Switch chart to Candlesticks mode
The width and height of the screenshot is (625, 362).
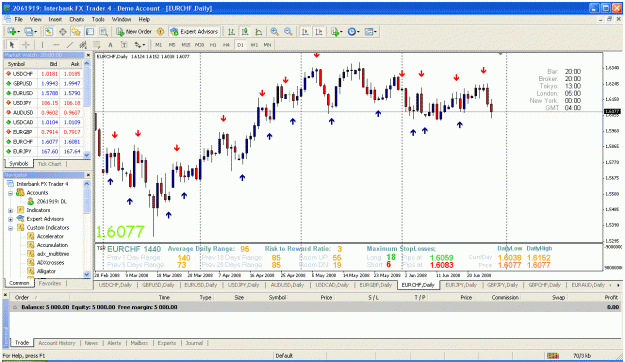(x=245, y=31)
